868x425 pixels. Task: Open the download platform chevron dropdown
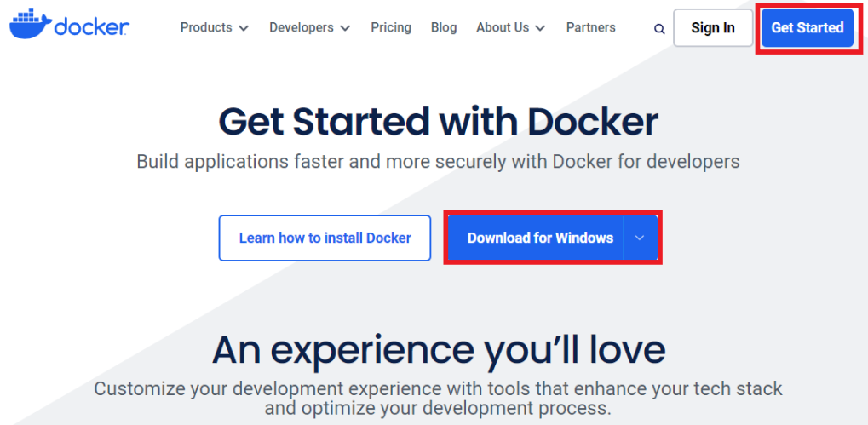point(640,238)
